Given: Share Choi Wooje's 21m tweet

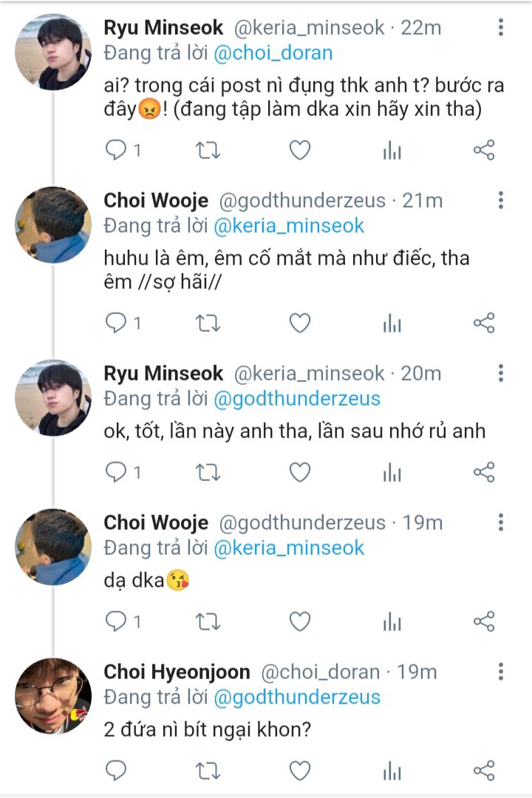Looking at the screenshot, I should click(x=483, y=323).
